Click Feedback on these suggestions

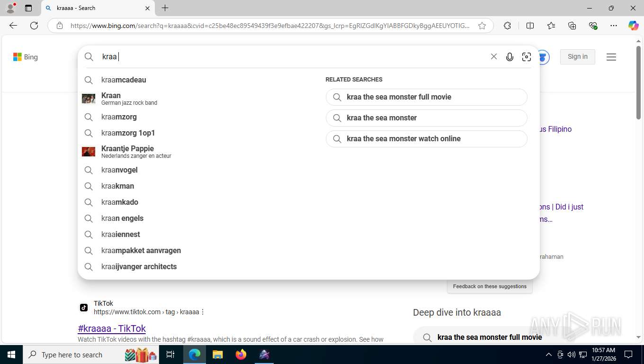pyautogui.click(x=490, y=286)
